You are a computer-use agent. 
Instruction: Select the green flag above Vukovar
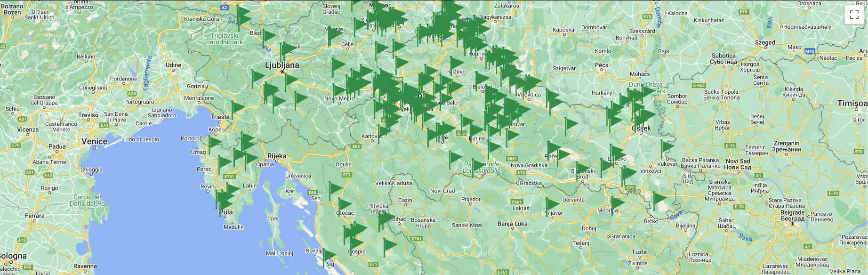667,147
